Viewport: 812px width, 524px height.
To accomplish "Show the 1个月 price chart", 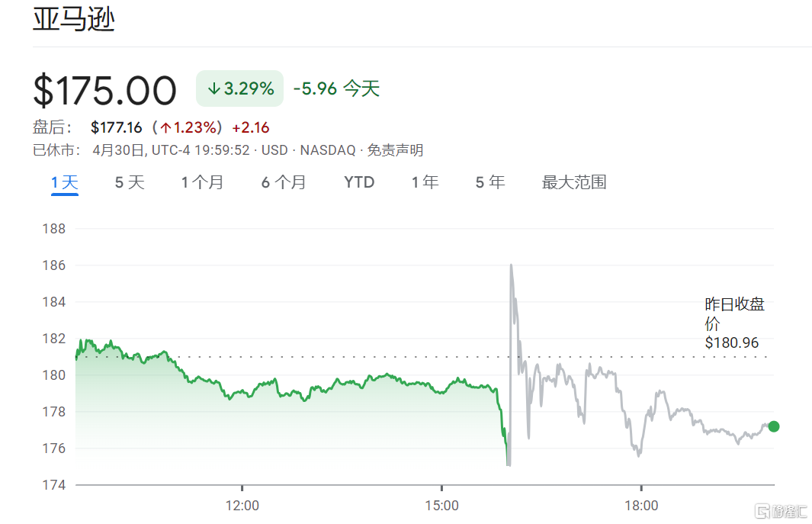I will pos(202,182).
